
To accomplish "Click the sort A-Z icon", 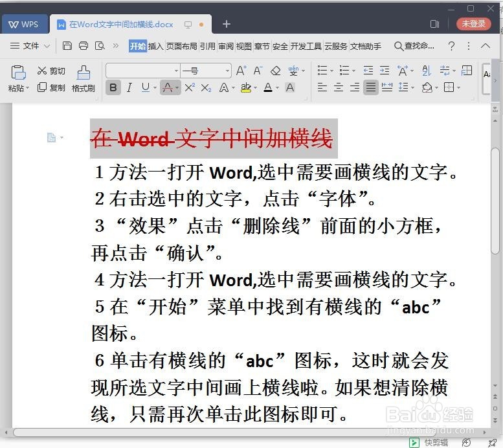I will 427,71.
